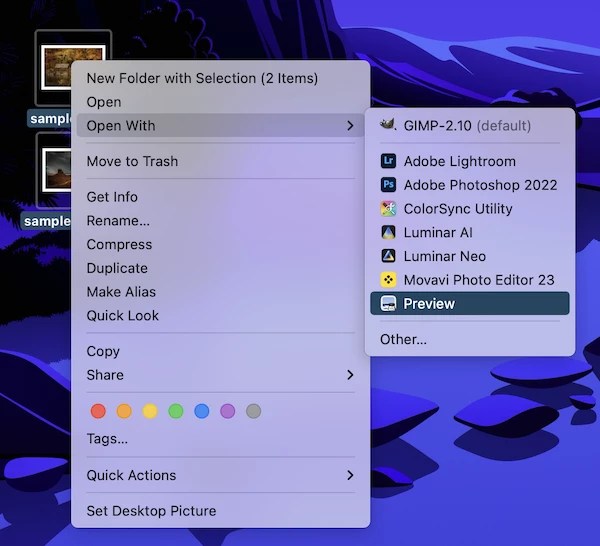The width and height of the screenshot is (600, 546).
Task: Apply the blue tag color
Action: tap(202, 411)
